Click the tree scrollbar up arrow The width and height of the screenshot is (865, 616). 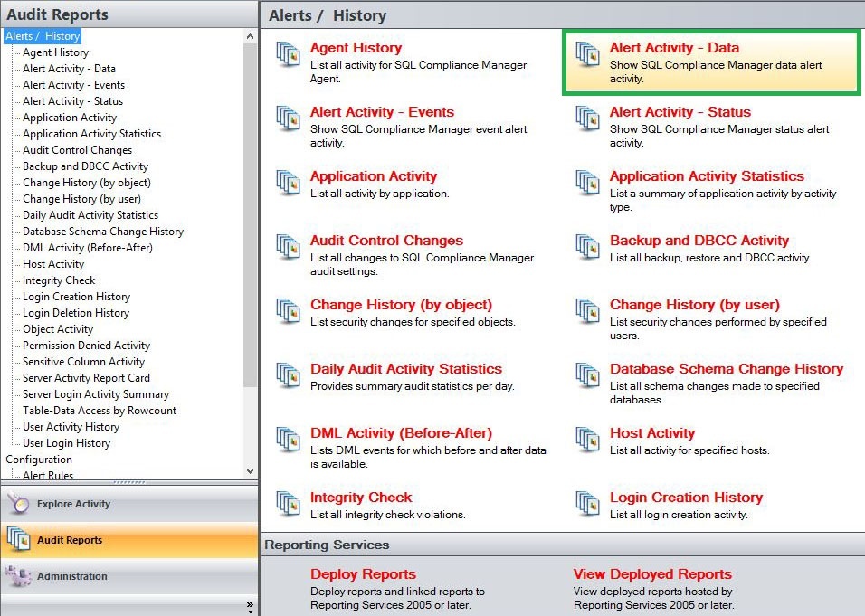pos(250,36)
